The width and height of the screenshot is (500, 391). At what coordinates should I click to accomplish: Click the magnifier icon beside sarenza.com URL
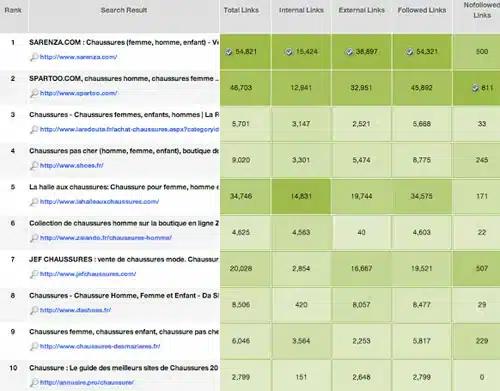[x=34, y=57]
